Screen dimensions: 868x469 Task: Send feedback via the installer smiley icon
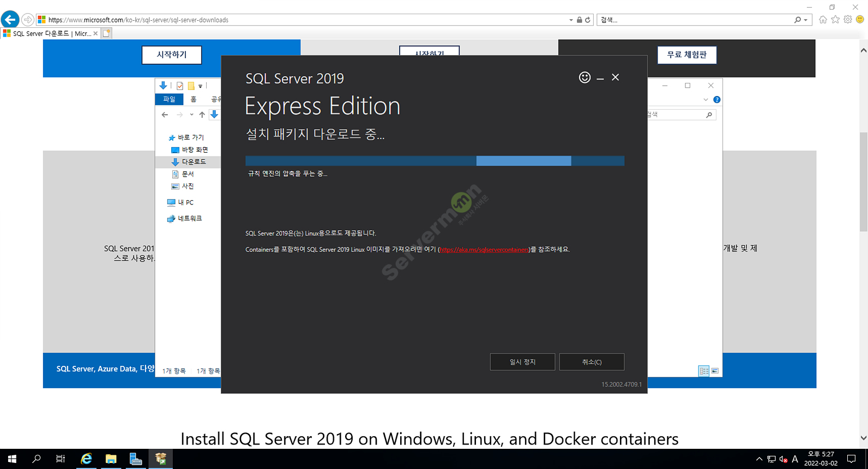pos(584,77)
